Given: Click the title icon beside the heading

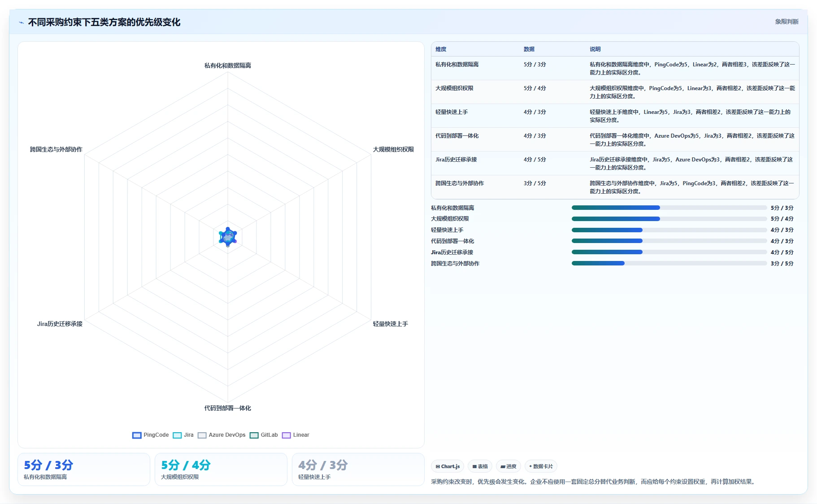Looking at the screenshot, I should pos(21,22).
